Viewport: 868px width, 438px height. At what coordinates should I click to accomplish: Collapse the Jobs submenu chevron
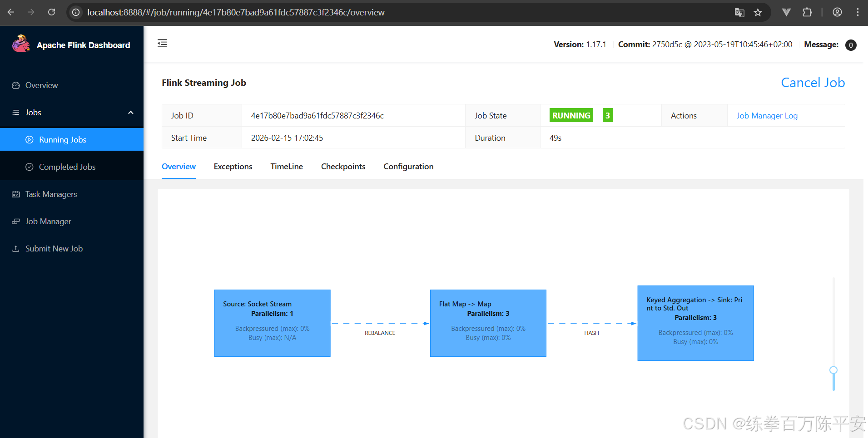pos(131,113)
